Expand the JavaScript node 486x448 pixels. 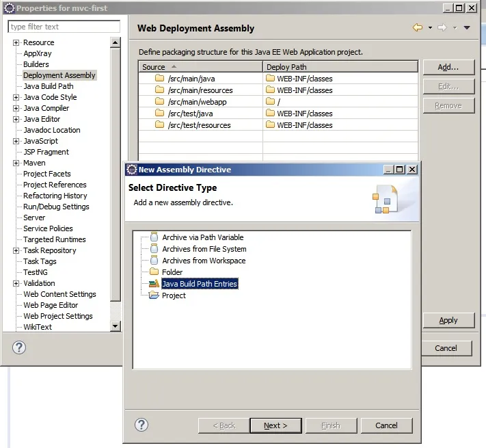[16, 141]
